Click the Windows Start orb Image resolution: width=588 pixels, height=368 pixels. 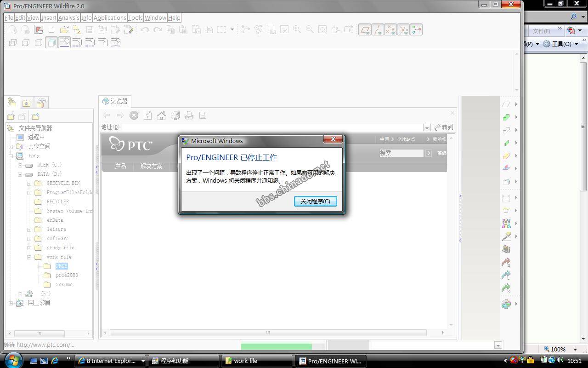(13, 360)
